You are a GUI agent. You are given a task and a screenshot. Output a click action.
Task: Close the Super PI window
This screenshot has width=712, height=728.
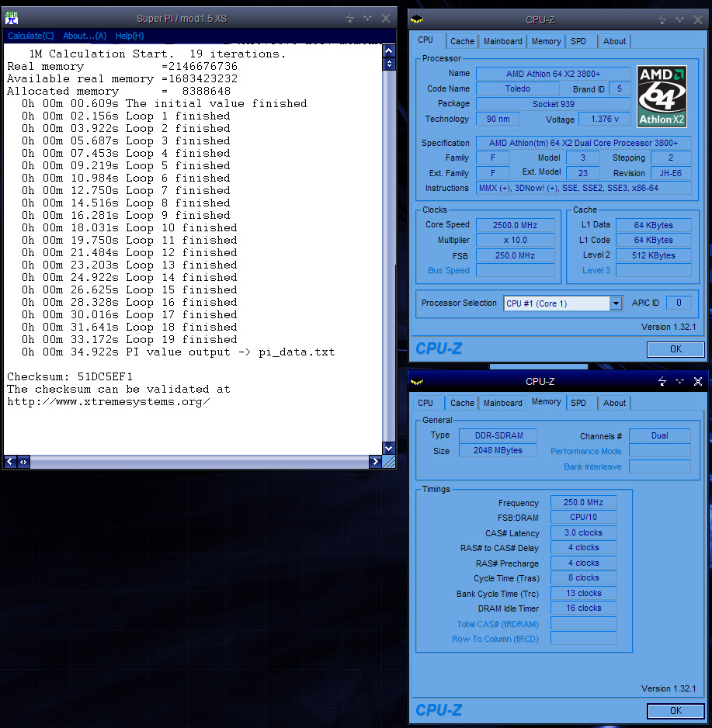pos(385,18)
